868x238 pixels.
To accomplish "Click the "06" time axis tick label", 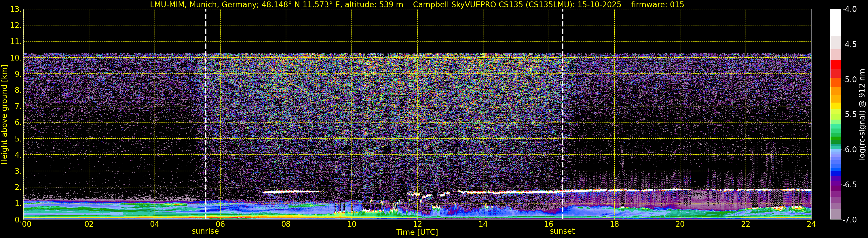I will pos(220,224).
